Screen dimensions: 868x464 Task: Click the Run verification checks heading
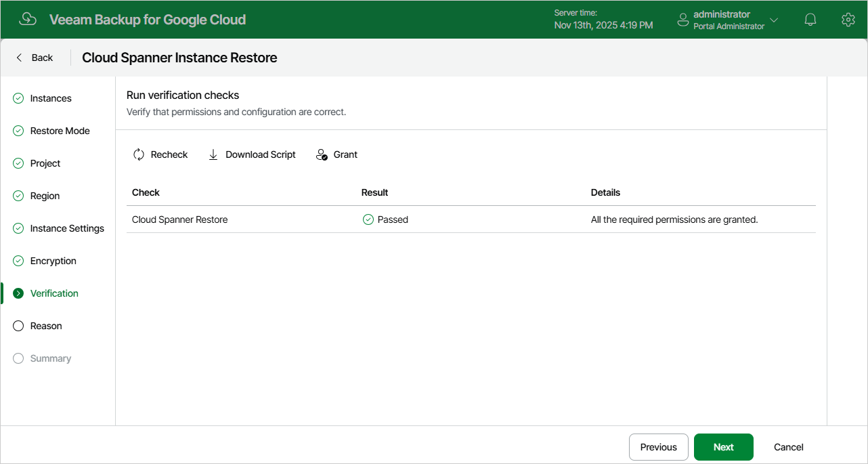pyautogui.click(x=183, y=96)
